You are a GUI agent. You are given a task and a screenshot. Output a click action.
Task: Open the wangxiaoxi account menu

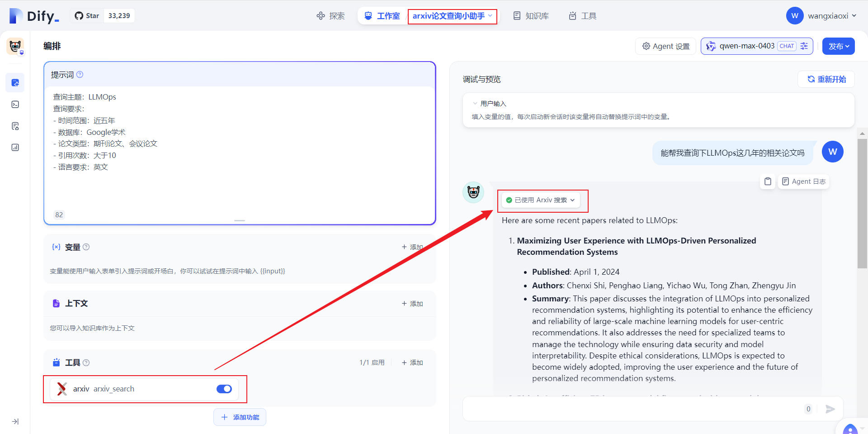click(821, 16)
